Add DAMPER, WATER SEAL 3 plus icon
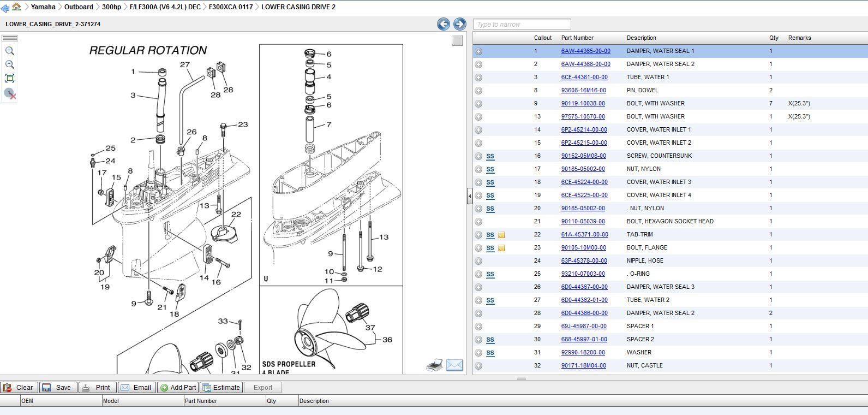The height and width of the screenshot is (415, 868). tap(478, 287)
